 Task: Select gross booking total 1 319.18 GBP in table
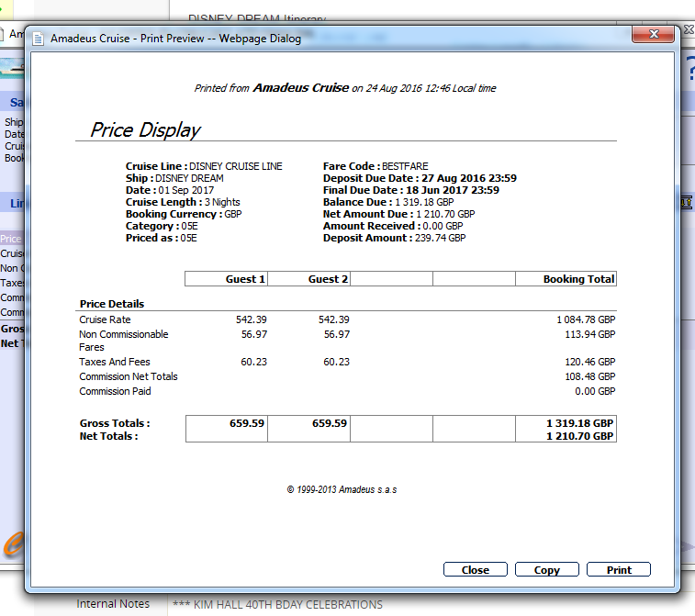pyautogui.click(x=579, y=423)
